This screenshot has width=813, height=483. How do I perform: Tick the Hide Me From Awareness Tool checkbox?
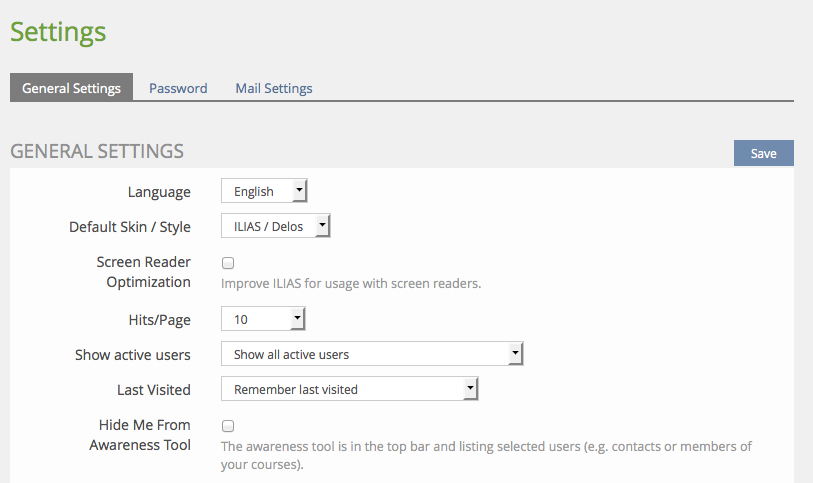[228, 425]
